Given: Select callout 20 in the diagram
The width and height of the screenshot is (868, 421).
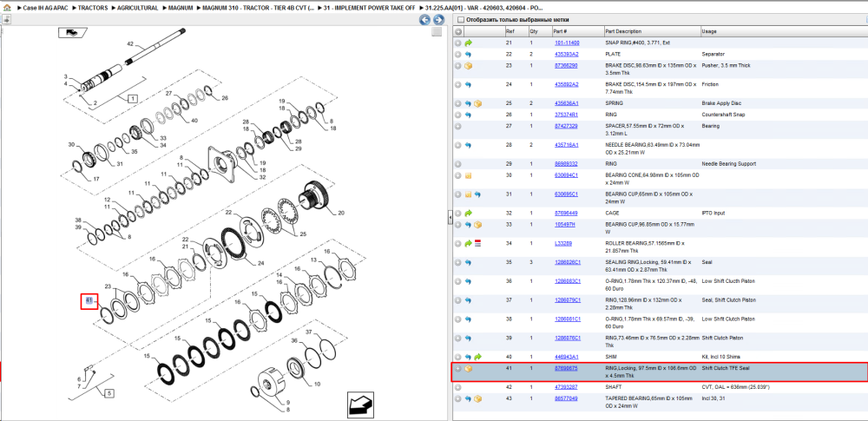Looking at the screenshot, I should [x=341, y=213].
